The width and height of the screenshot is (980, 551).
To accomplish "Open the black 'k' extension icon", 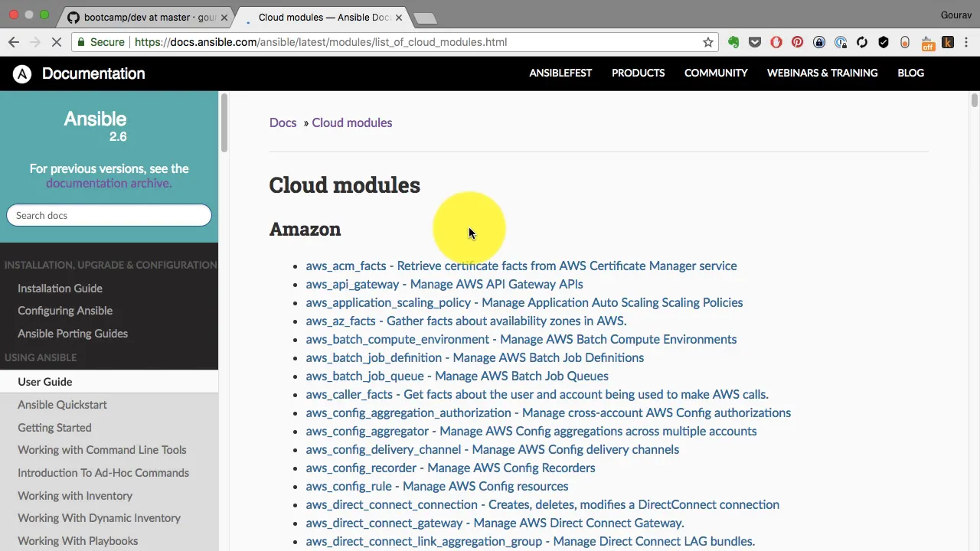I will [x=948, y=42].
